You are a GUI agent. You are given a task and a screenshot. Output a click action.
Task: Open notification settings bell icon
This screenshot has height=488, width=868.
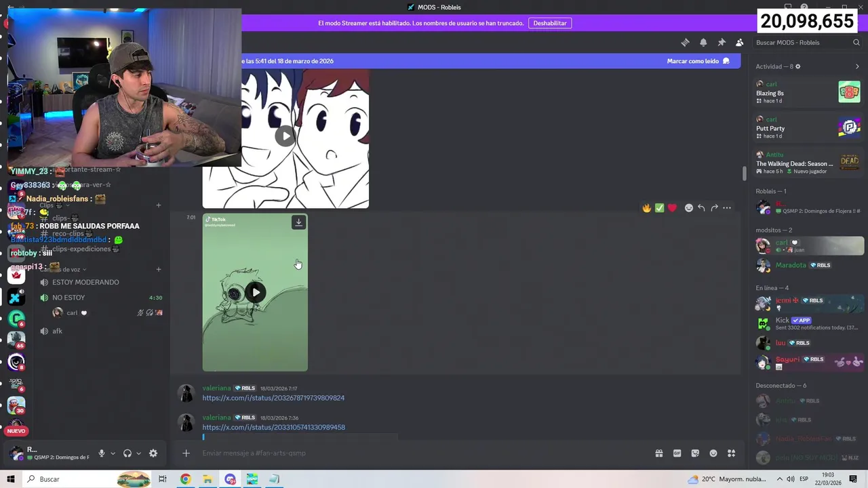click(x=703, y=42)
